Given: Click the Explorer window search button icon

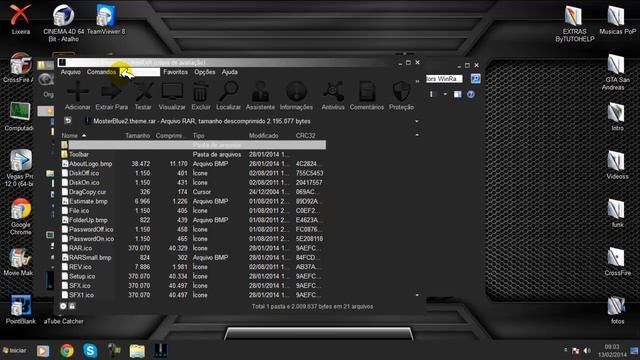Looking at the screenshot, I should (476, 78).
